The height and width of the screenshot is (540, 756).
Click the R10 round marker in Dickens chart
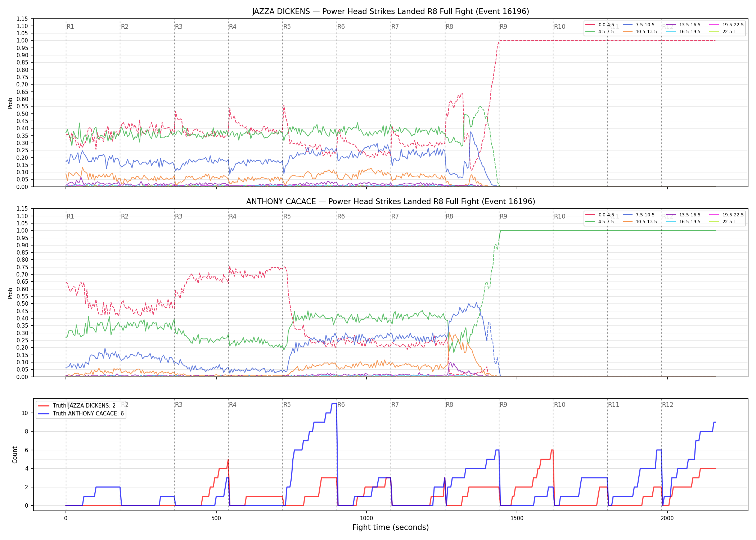tap(559, 27)
